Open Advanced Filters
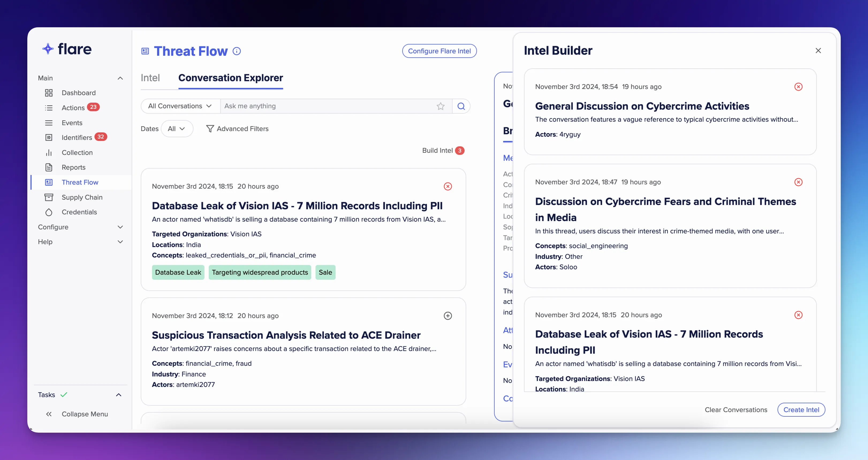Screen dimensions: 868x460 (237, 129)
